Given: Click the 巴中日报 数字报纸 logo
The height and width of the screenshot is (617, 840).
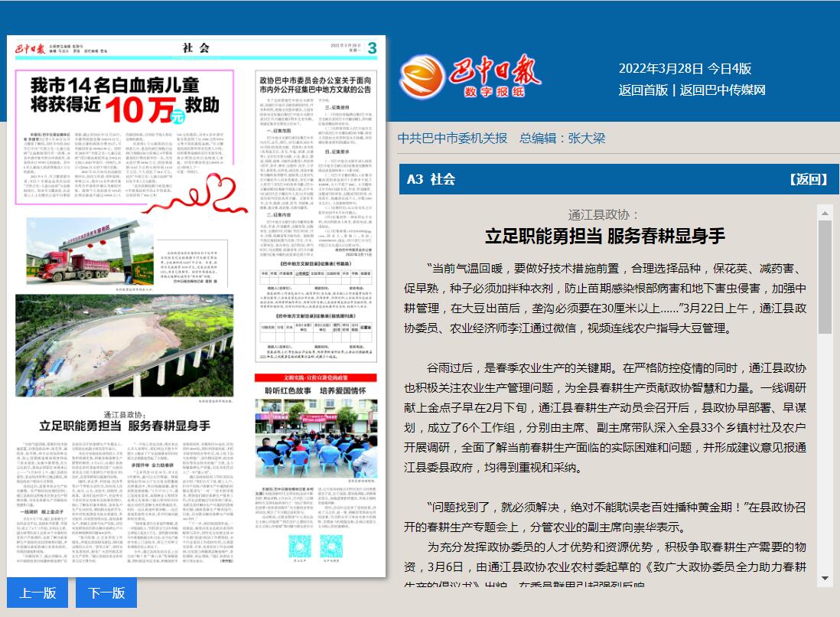Looking at the screenshot, I should pos(470,76).
